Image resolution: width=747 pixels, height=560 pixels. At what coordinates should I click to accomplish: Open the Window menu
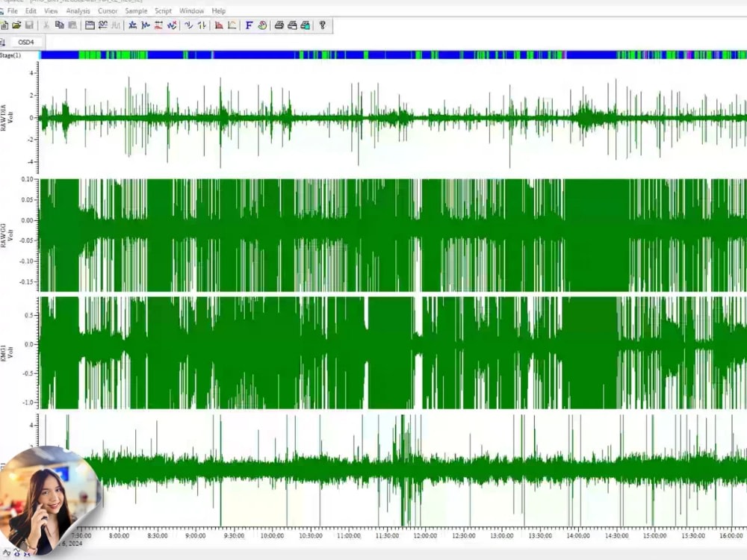191,10
